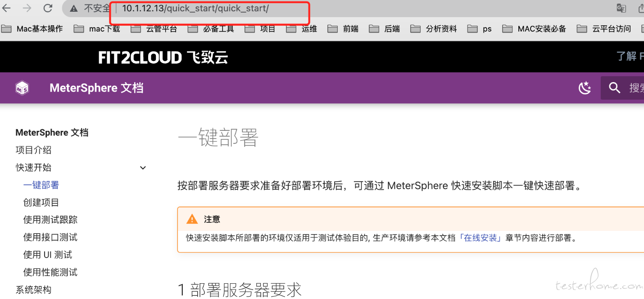Open 创建项目 in the sidebar
The width and height of the screenshot is (644, 299).
click(x=41, y=202)
